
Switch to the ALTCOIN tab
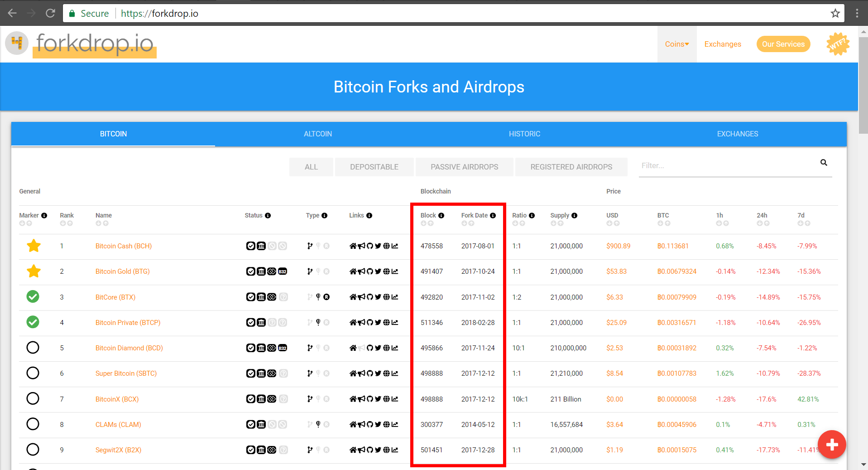click(x=318, y=134)
